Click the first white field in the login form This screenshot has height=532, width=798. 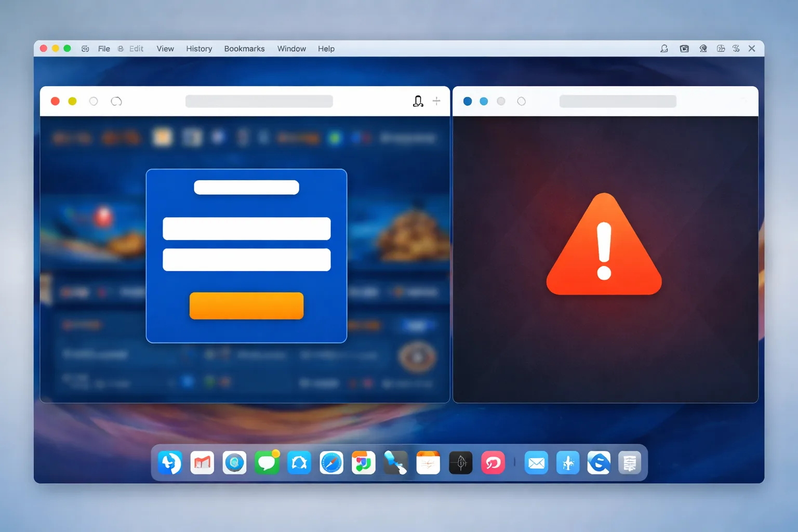coord(247,229)
